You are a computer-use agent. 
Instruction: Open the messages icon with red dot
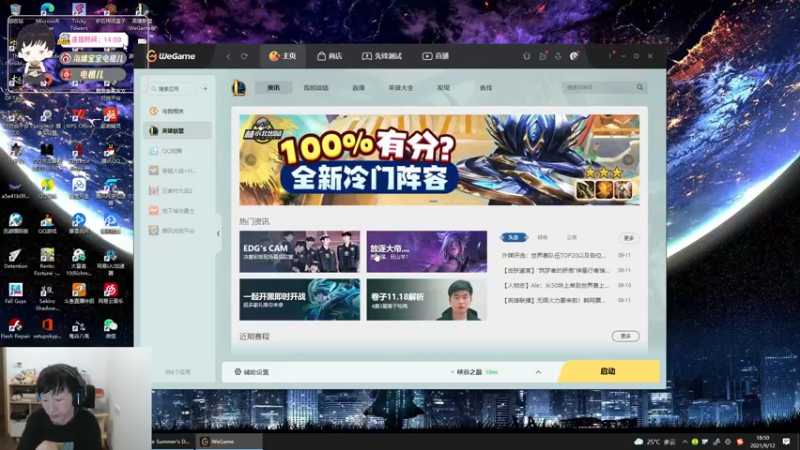point(542,56)
